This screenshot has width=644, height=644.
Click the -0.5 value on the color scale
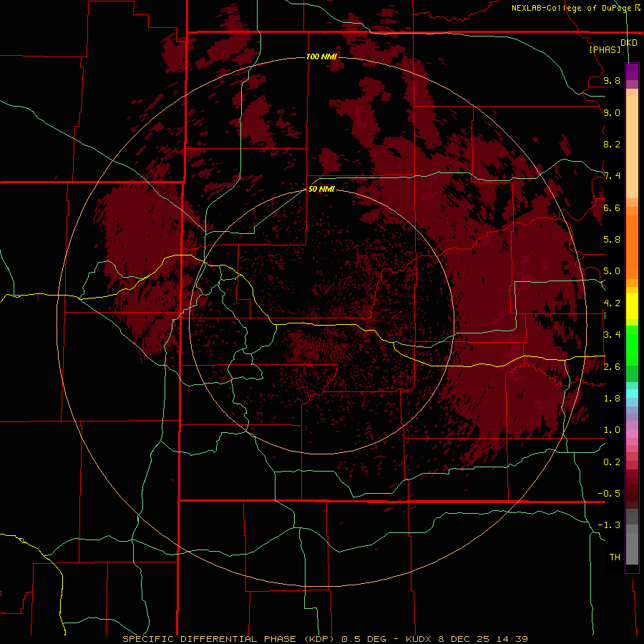point(609,494)
